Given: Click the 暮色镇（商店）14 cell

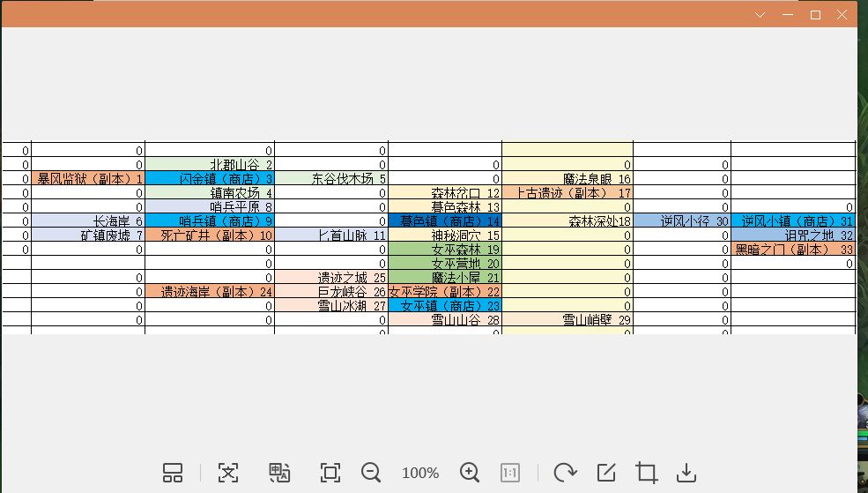Looking at the screenshot, I should point(445,220).
